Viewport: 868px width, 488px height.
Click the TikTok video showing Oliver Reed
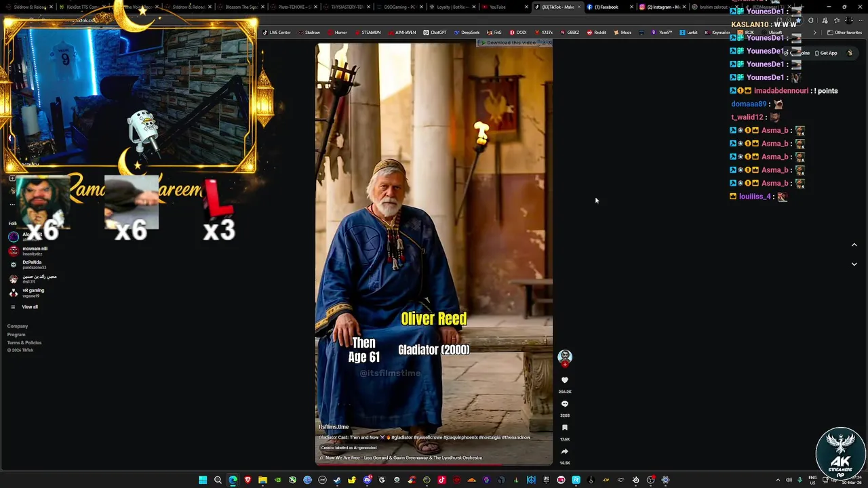[x=434, y=254]
